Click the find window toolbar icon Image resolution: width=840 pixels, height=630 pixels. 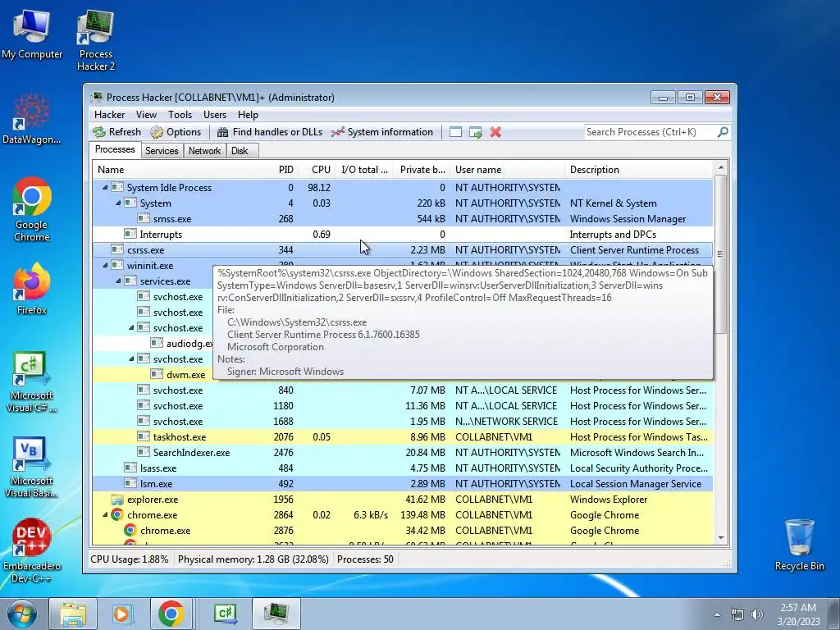(x=455, y=132)
